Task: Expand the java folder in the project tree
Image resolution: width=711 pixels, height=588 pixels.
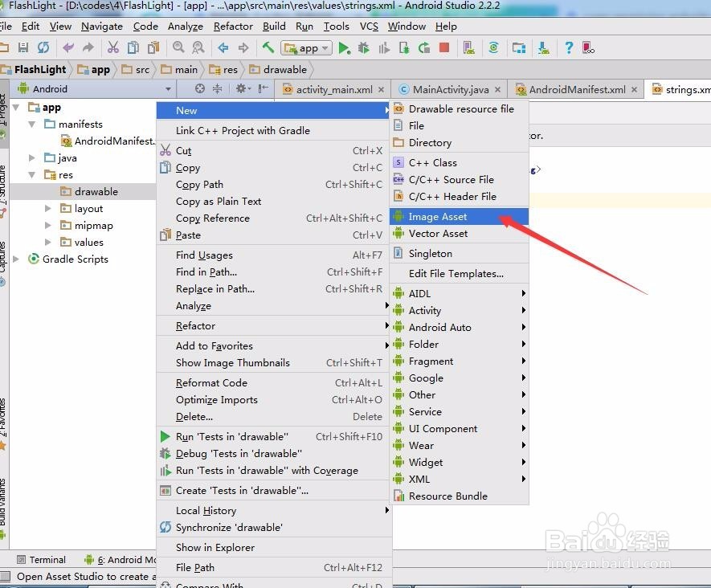Action: click(x=31, y=157)
